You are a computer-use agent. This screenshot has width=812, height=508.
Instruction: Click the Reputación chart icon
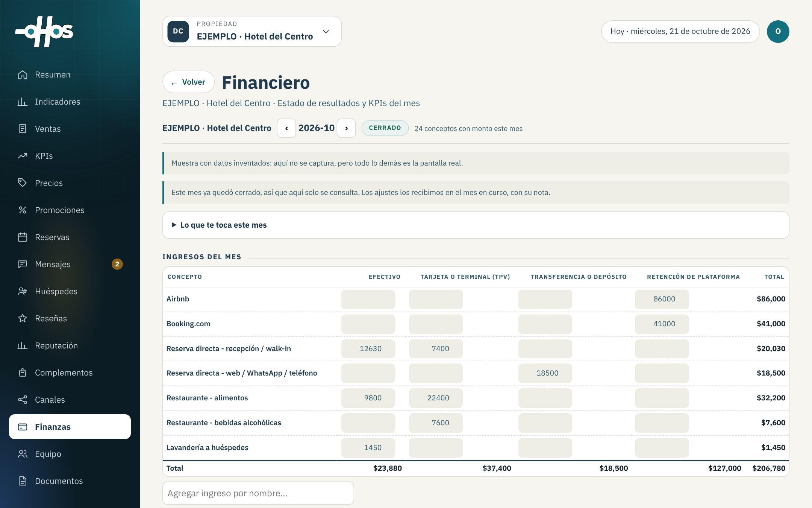23,345
